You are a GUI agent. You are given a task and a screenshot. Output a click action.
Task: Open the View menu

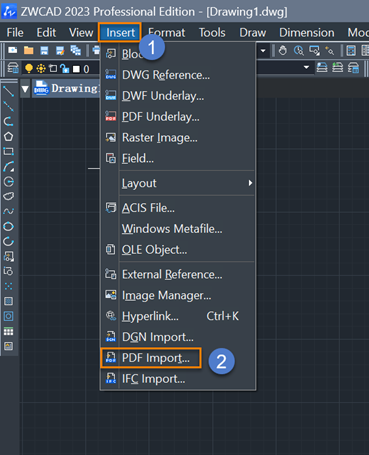point(81,33)
